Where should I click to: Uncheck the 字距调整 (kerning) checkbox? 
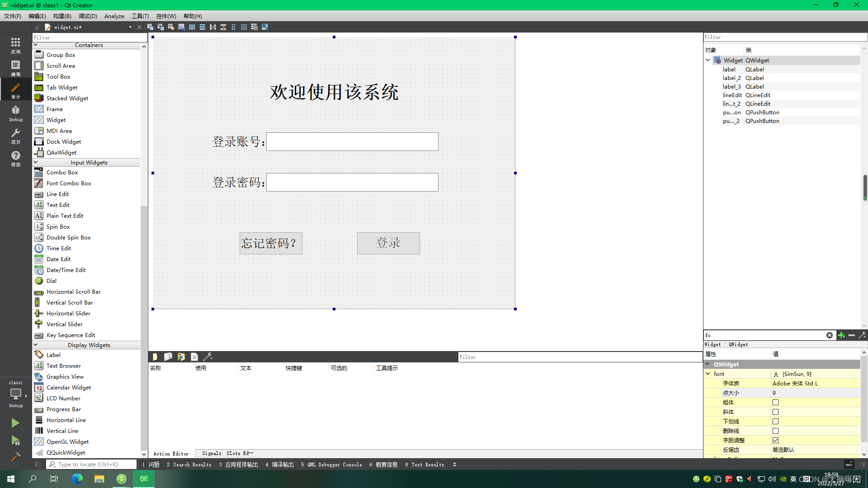(776, 440)
